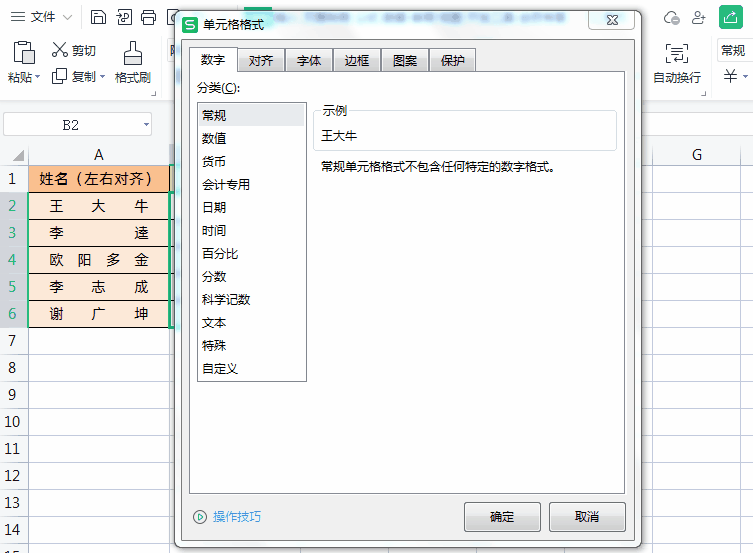Viewport: 753px width, 553px height.
Task: Select 百分比 in the category list
Action: (x=251, y=253)
